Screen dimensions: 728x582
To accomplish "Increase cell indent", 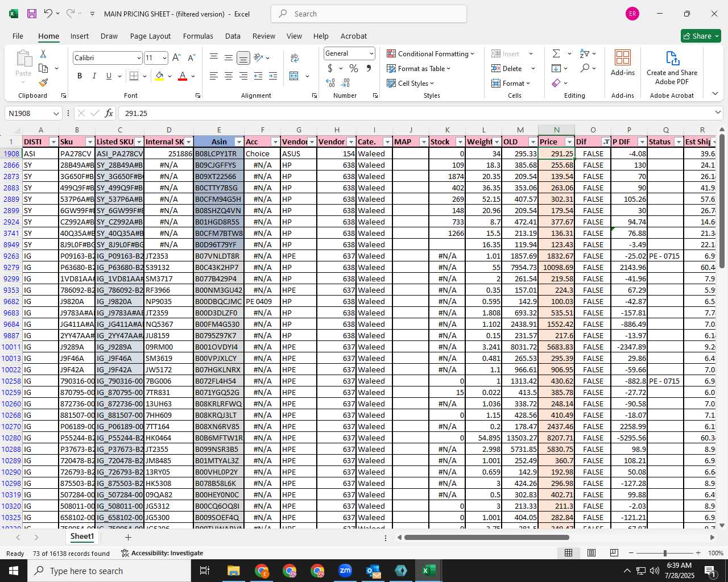I will coord(273,76).
